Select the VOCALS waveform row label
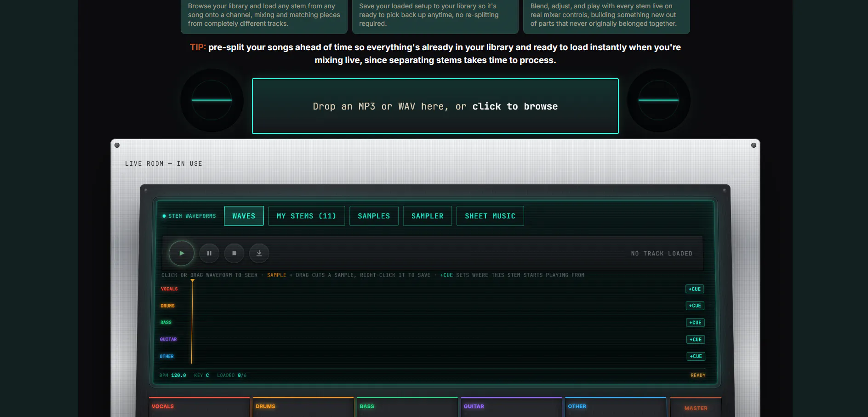 coord(169,289)
